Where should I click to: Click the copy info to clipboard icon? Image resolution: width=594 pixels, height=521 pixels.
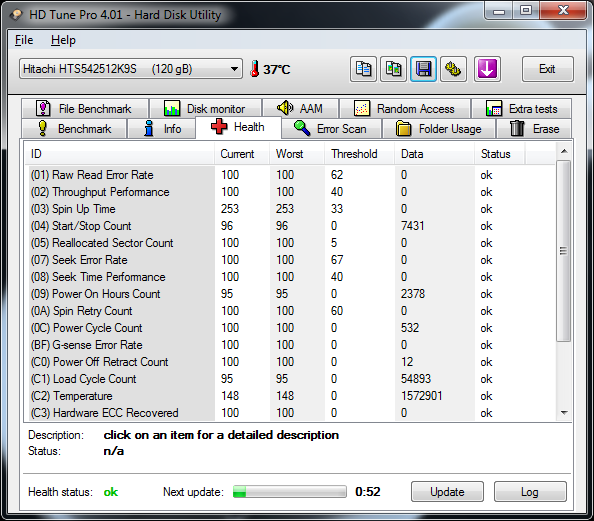click(x=363, y=69)
